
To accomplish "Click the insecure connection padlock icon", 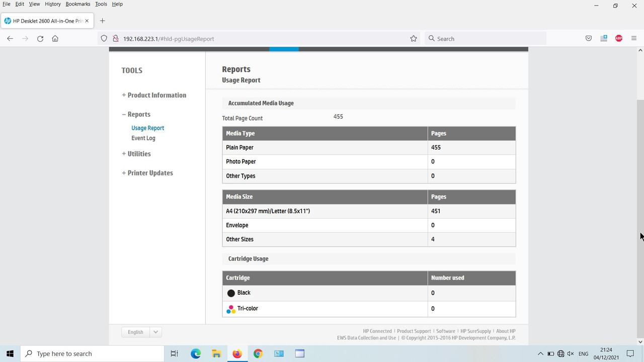I will [115, 39].
